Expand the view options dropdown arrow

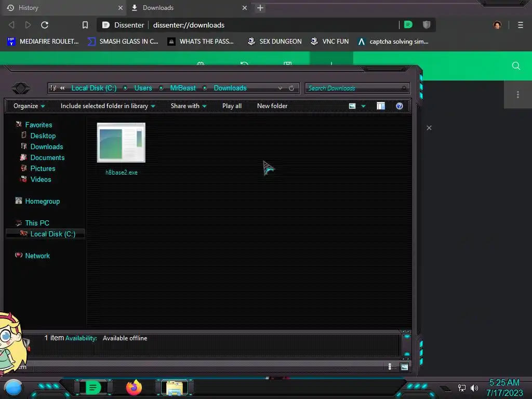pyautogui.click(x=363, y=106)
